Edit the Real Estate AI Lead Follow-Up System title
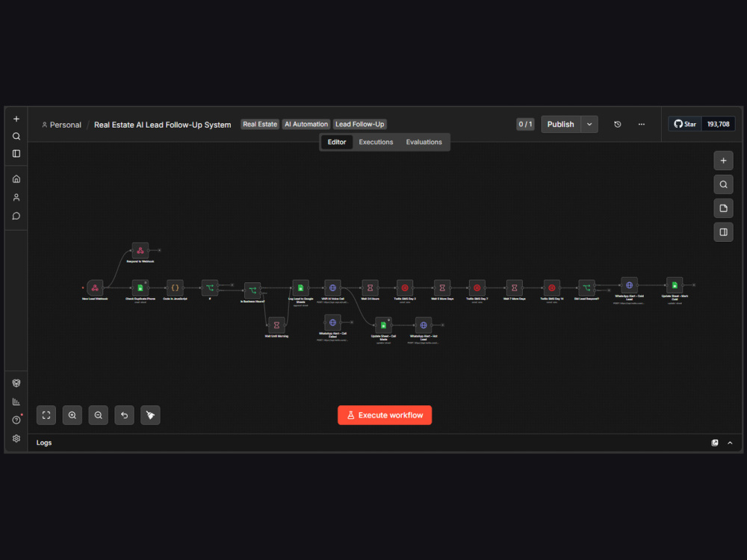747x560 pixels. (x=162, y=125)
